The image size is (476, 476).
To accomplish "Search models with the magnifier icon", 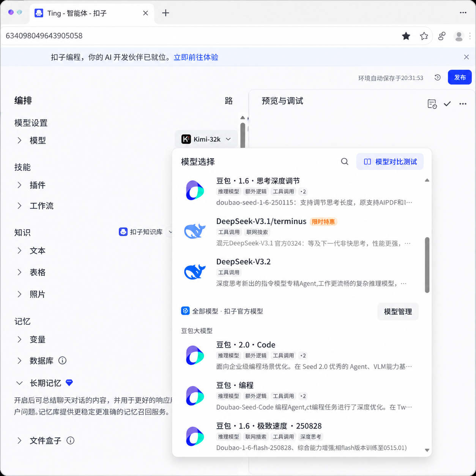I will [345, 162].
